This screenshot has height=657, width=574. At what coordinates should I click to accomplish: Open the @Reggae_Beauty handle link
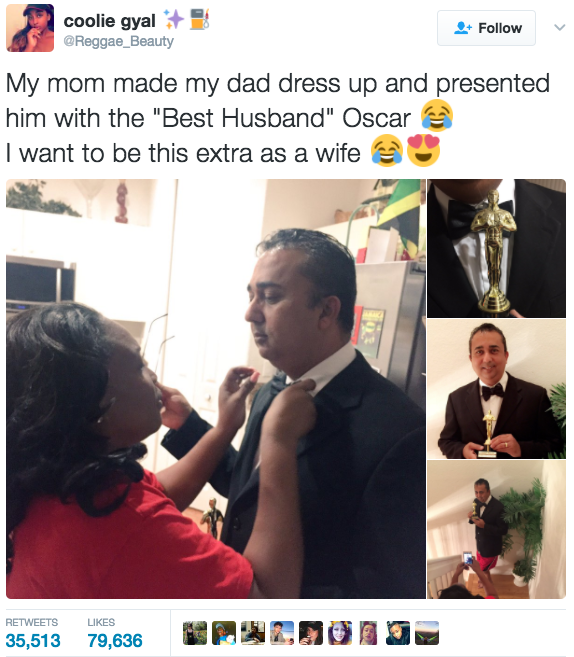[x=119, y=41]
